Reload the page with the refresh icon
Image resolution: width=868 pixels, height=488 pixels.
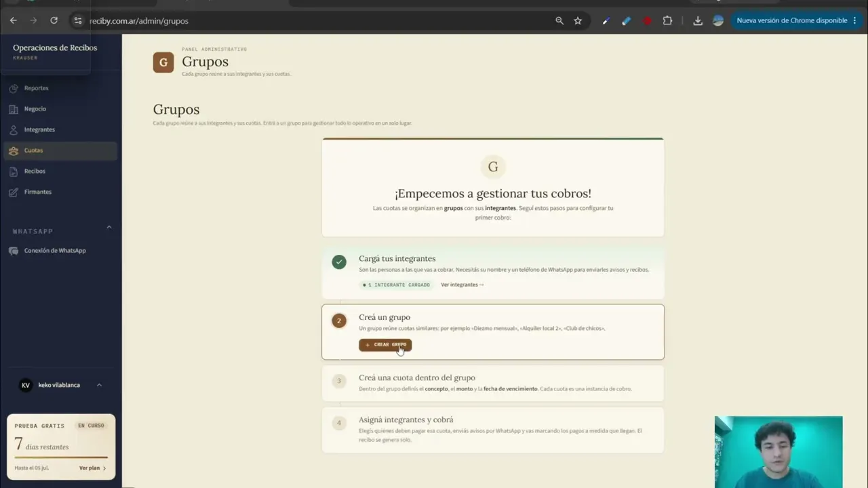pos(54,20)
